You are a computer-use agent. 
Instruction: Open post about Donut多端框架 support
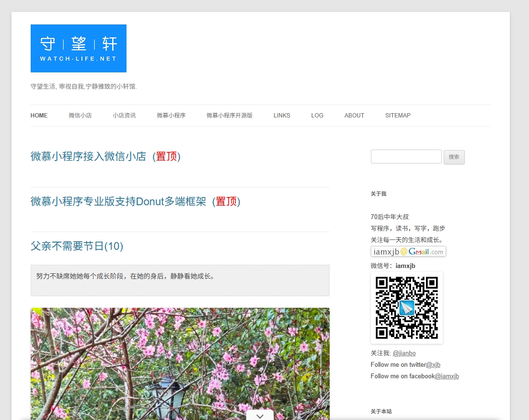coord(135,201)
